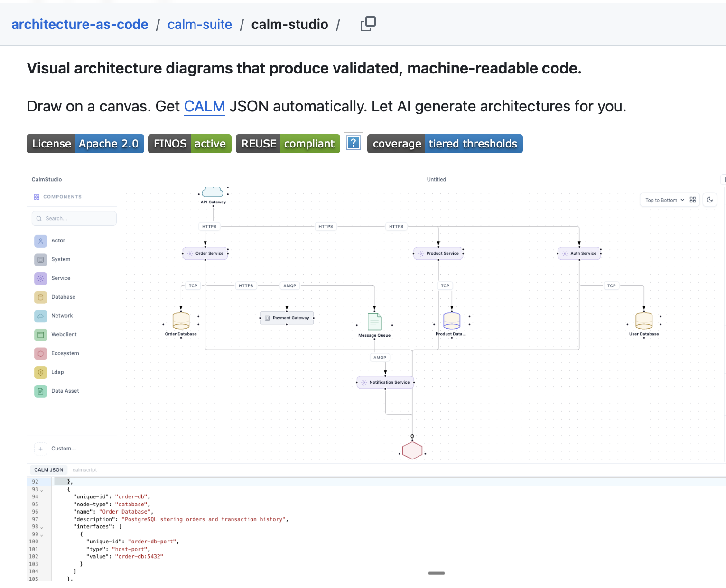
Task: Copy the repository path icon
Action: pyautogui.click(x=368, y=24)
